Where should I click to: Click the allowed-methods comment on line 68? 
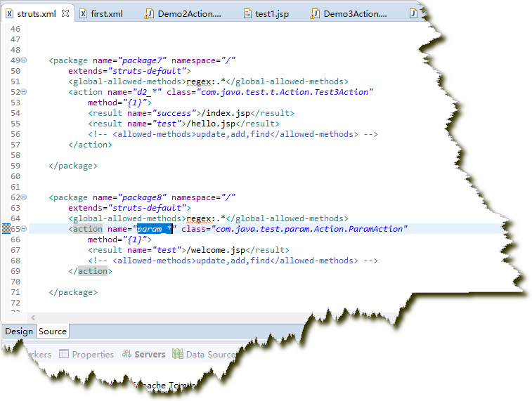(233, 261)
